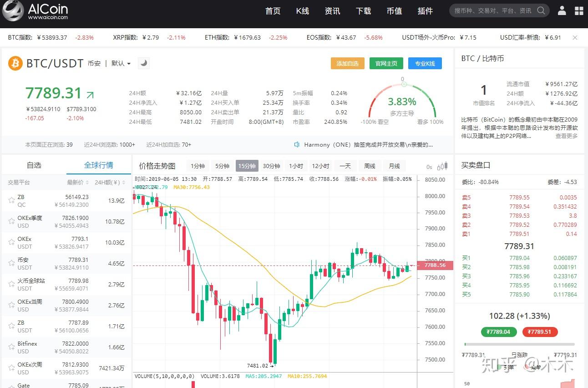Click the 官网主页 button
Screen dimensions: 588x388
386,63
